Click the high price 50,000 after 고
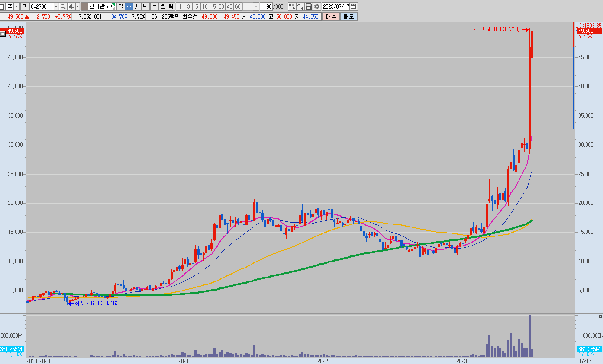The height and width of the screenshot is (364, 603). [x=284, y=16]
